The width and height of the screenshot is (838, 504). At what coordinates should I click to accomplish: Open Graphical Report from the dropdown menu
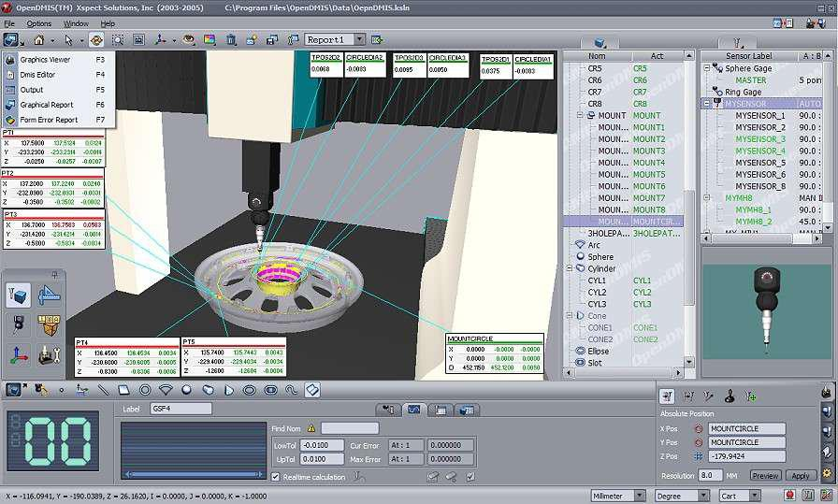click(47, 105)
